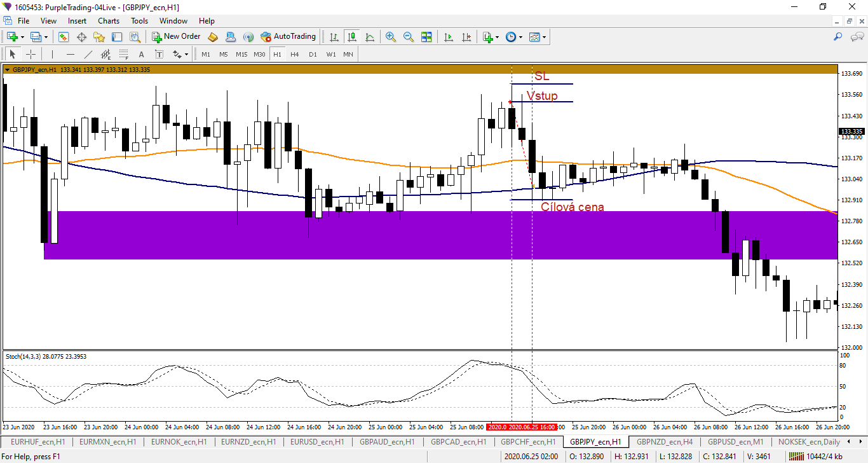Open the Window menu
This screenshot has height=463, width=868.
tap(173, 21)
